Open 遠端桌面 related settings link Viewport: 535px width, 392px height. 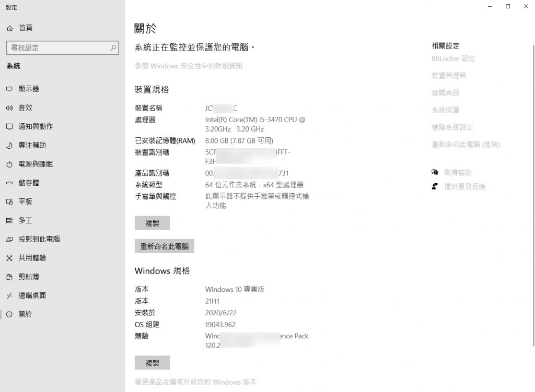click(x=445, y=93)
